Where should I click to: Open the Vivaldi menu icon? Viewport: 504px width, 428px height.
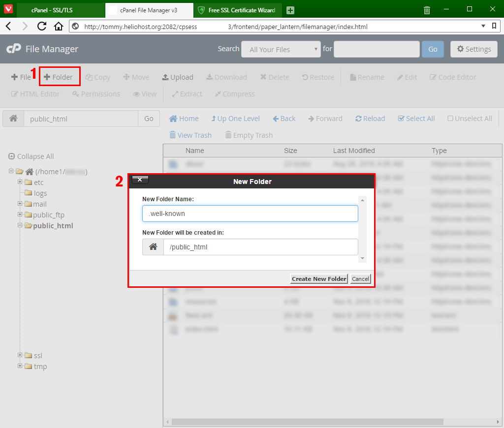point(8,9)
